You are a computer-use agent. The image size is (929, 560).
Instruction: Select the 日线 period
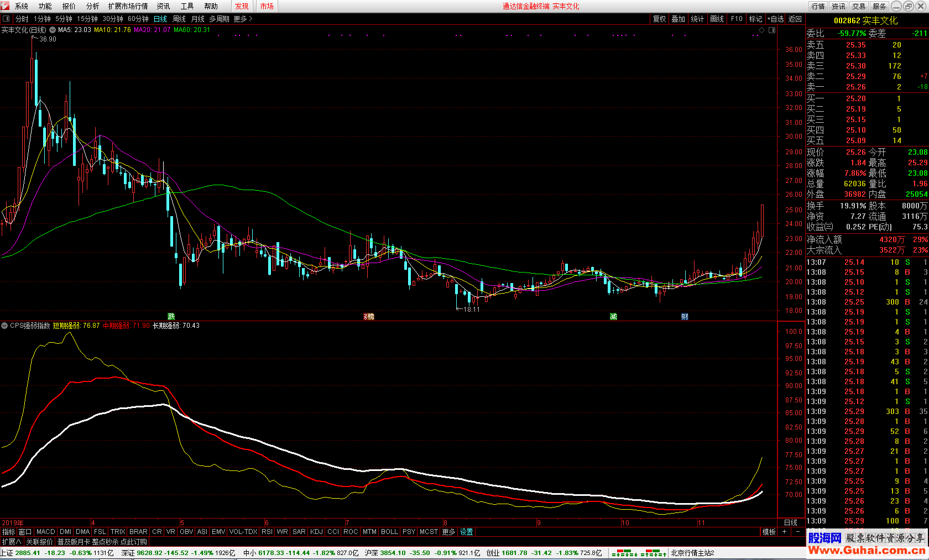click(x=160, y=19)
